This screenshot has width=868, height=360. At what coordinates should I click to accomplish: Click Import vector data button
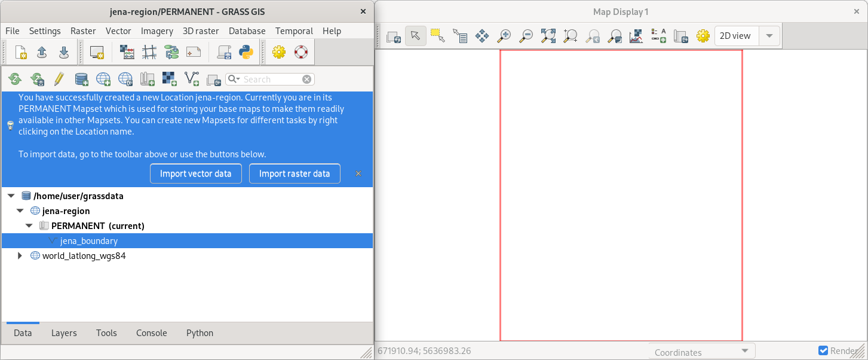(x=195, y=173)
